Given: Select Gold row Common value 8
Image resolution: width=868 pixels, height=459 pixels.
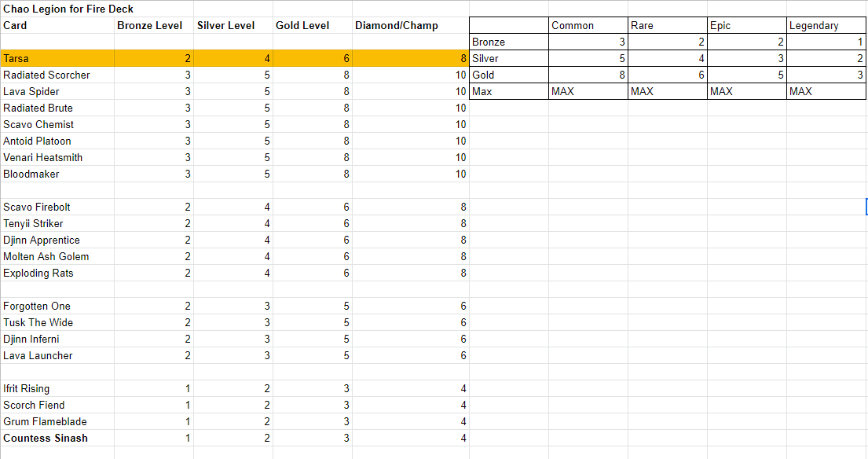Looking at the screenshot, I should click(588, 75).
